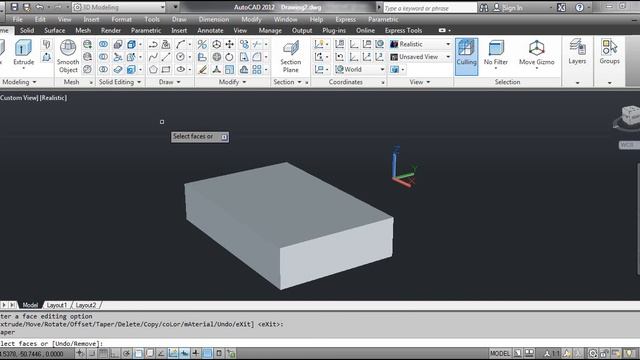Click the Custom View viewport label
The height and width of the screenshot is (360, 640).
[x=19, y=98]
